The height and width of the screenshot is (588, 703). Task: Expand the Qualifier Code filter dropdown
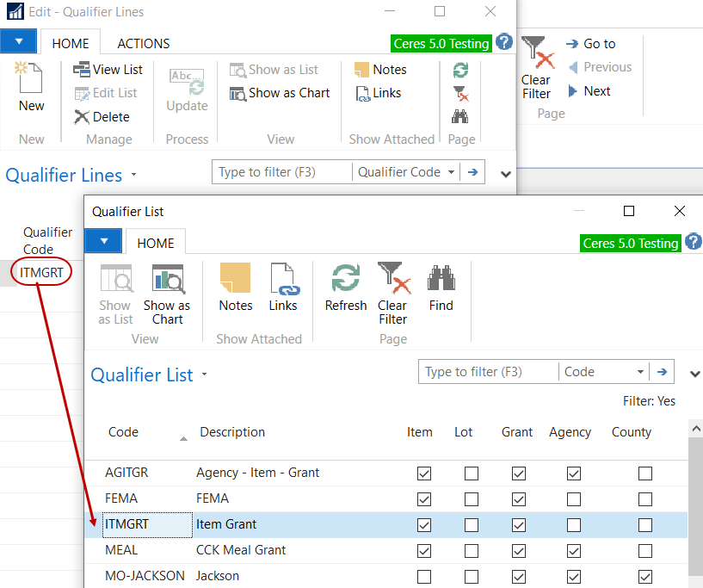[451, 172]
